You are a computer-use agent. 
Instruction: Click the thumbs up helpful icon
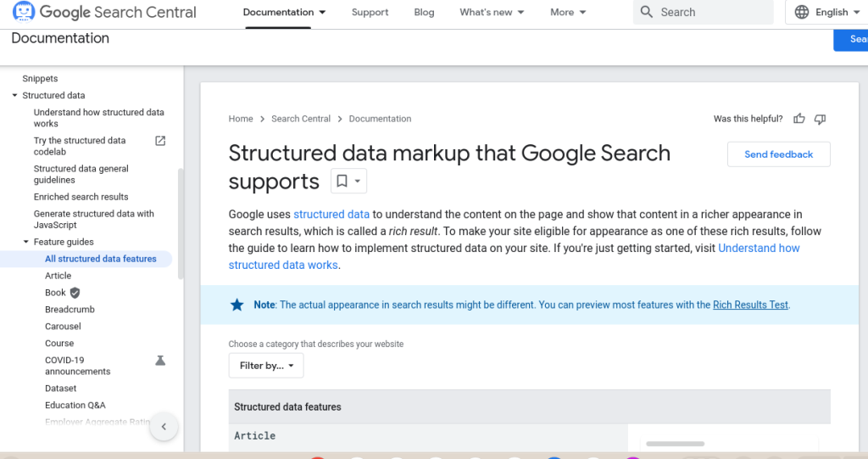click(x=798, y=119)
